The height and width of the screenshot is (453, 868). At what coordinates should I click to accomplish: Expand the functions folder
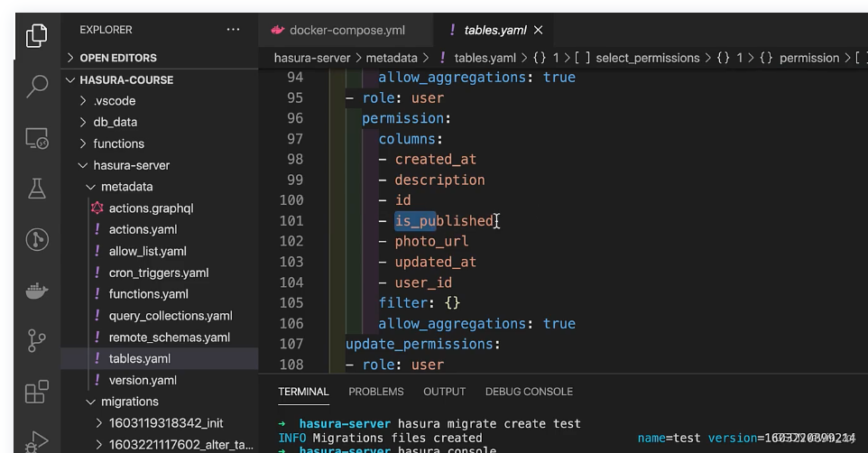tap(118, 143)
